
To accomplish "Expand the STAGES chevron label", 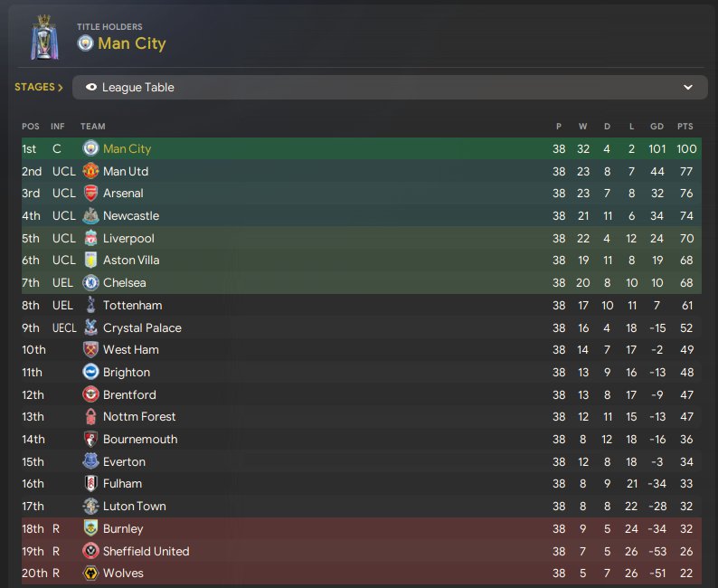I will (x=39, y=87).
